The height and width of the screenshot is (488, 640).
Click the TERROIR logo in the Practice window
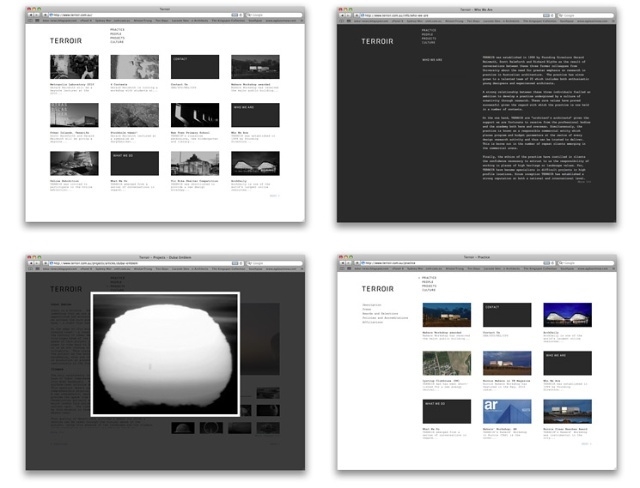point(379,289)
